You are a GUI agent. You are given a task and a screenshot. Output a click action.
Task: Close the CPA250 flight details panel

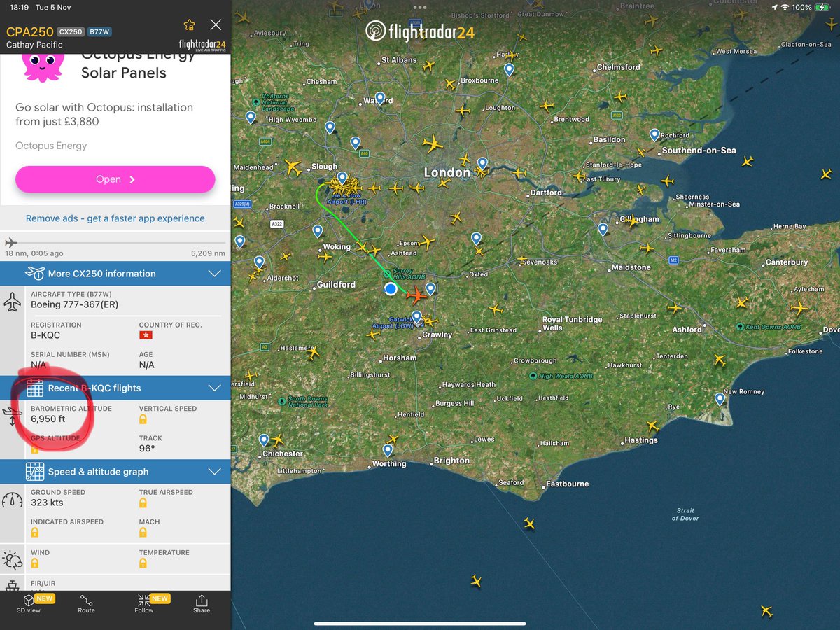[216, 25]
